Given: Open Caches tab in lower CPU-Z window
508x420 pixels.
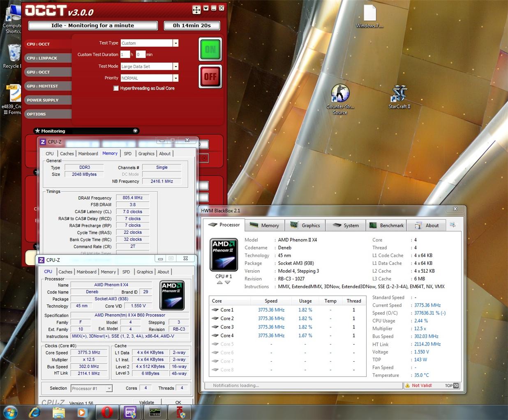Looking at the screenshot, I should tap(65, 272).
